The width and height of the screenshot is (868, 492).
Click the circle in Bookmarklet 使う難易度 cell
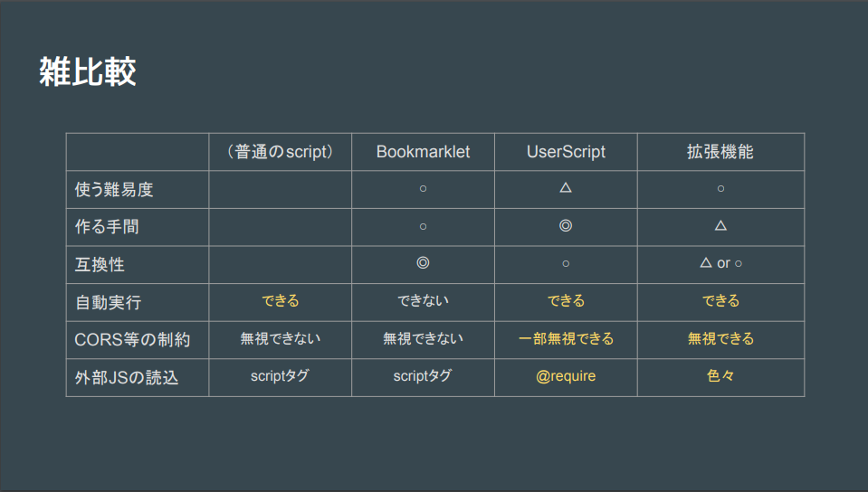pyautogui.click(x=423, y=189)
